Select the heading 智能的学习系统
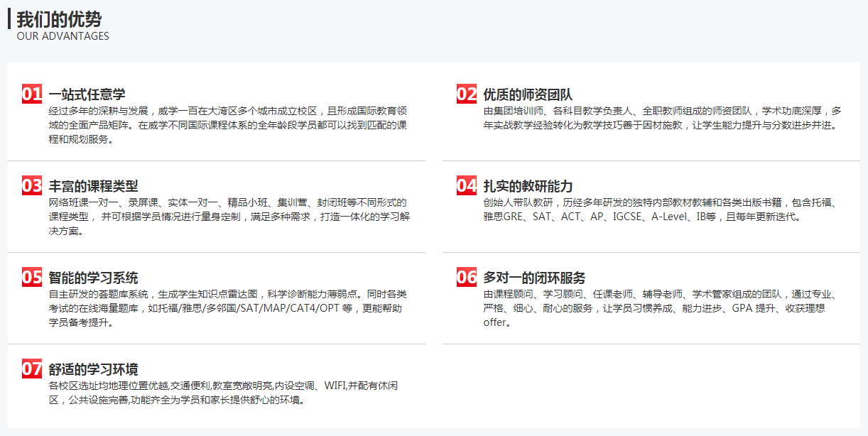This screenshot has width=868, height=436. [x=93, y=278]
